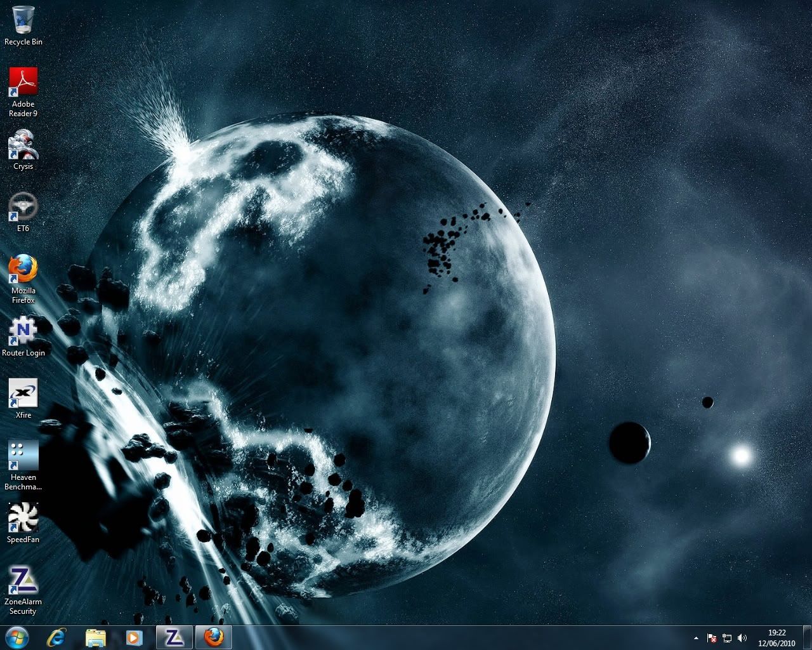Open the volume speaker tray icon
This screenshot has height=650, width=812.
[x=742, y=638]
